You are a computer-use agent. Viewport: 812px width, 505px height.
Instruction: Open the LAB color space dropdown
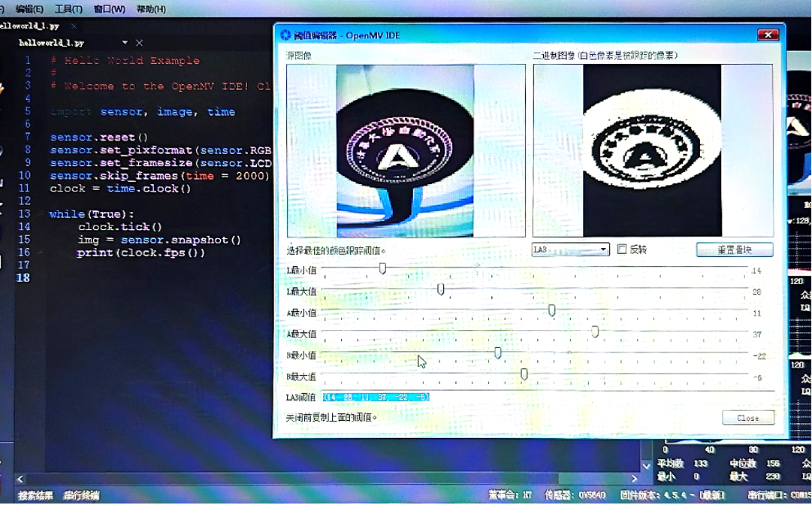coord(570,249)
